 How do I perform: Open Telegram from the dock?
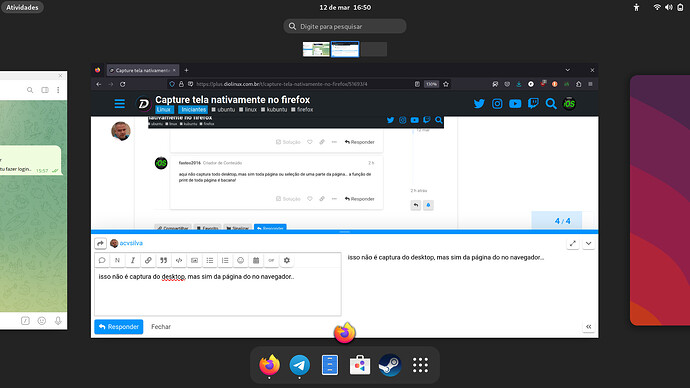300,365
